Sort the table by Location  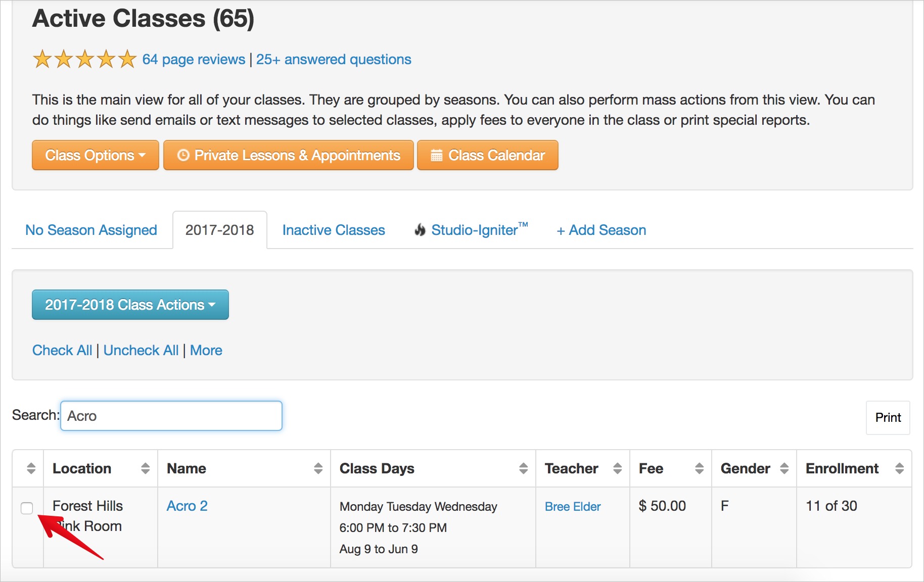click(x=101, y=468)
